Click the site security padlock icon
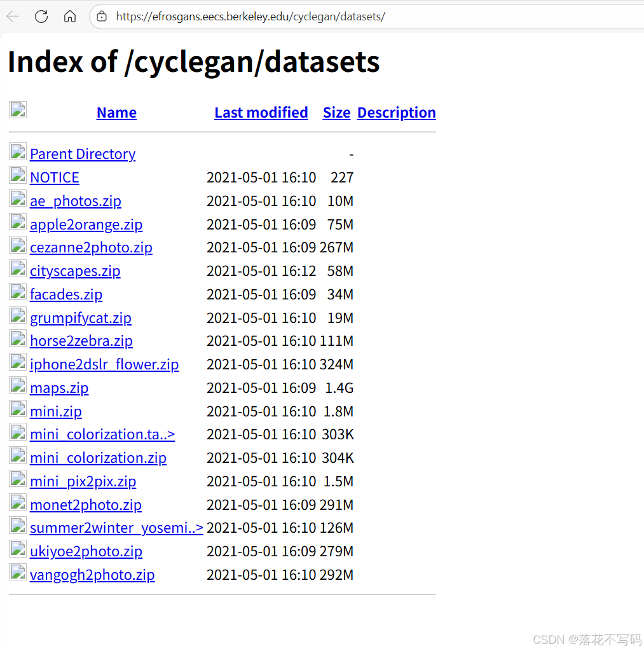This screenshot has width=644, height=651. click(x=102, y=17)
